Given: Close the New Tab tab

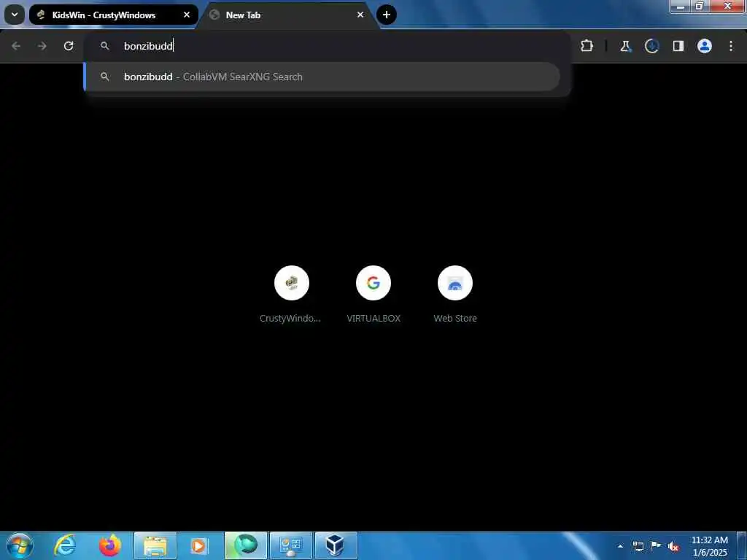Looking at the screenshot, I should [360, 15].
